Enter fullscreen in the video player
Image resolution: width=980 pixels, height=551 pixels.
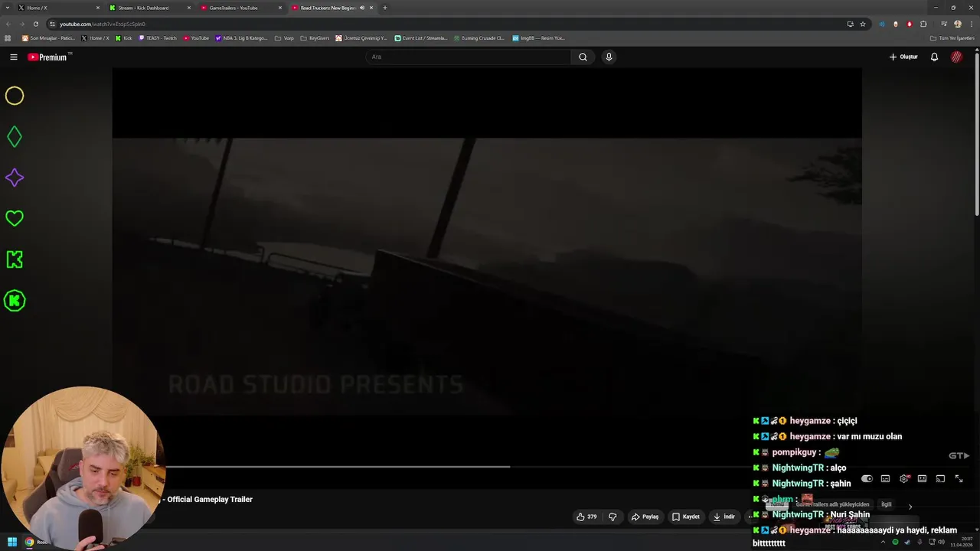[x=959, y=478]
